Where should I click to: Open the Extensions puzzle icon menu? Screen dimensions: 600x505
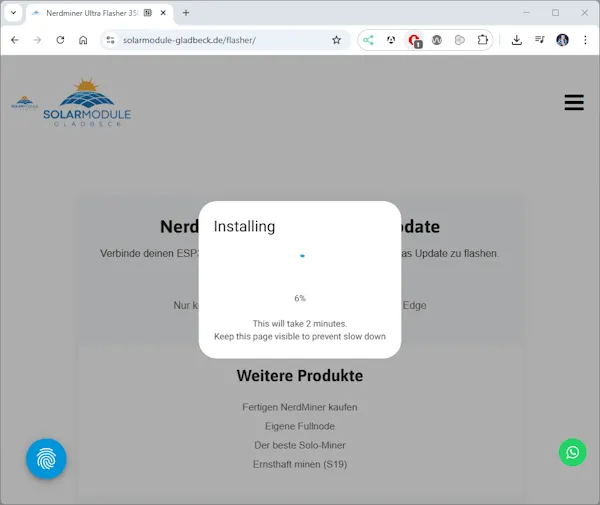click(x=483, y=40)
